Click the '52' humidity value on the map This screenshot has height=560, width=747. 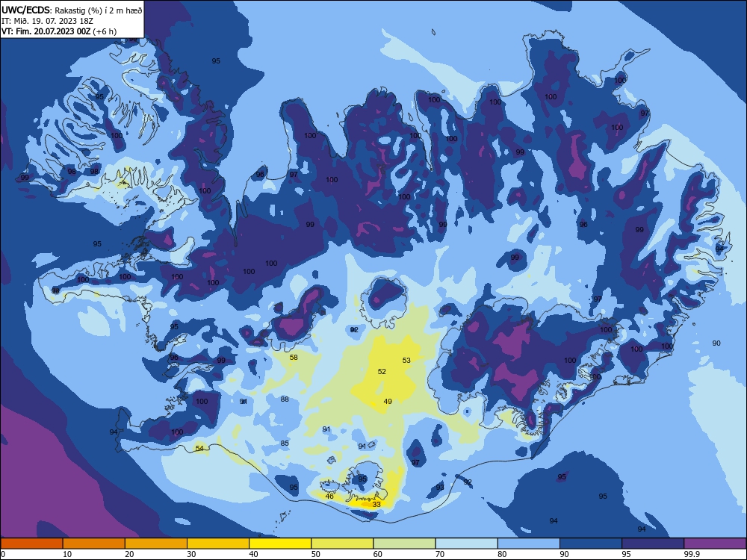point(382,371)
